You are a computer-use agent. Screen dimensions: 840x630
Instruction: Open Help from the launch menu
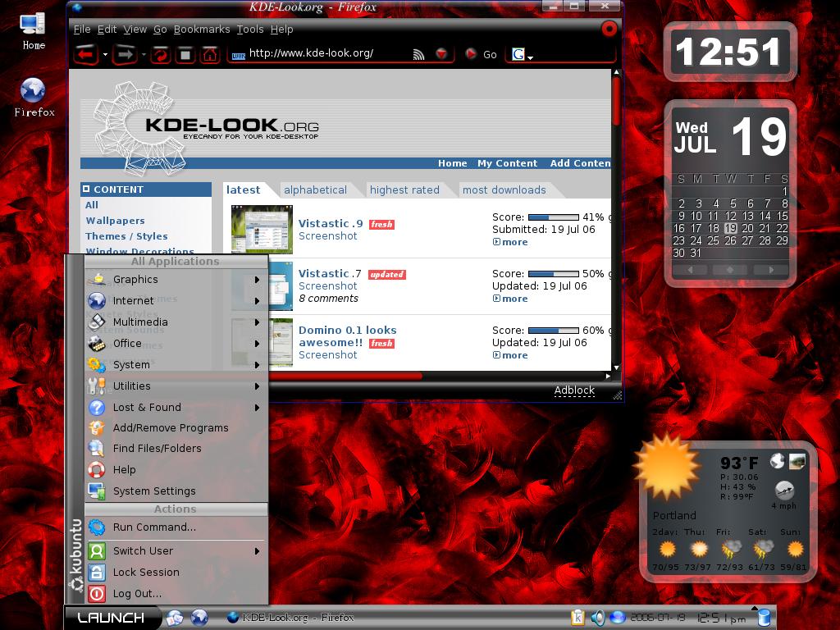[176, 470]
